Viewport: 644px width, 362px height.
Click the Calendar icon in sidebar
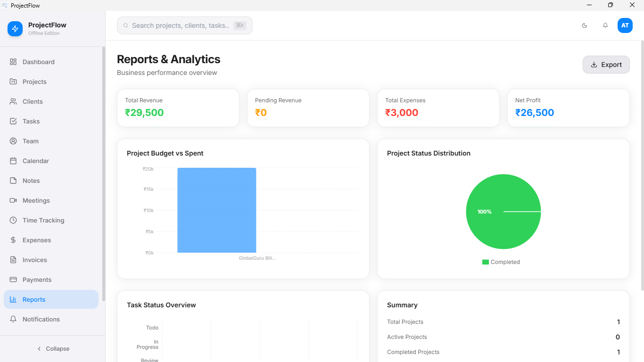13,161
